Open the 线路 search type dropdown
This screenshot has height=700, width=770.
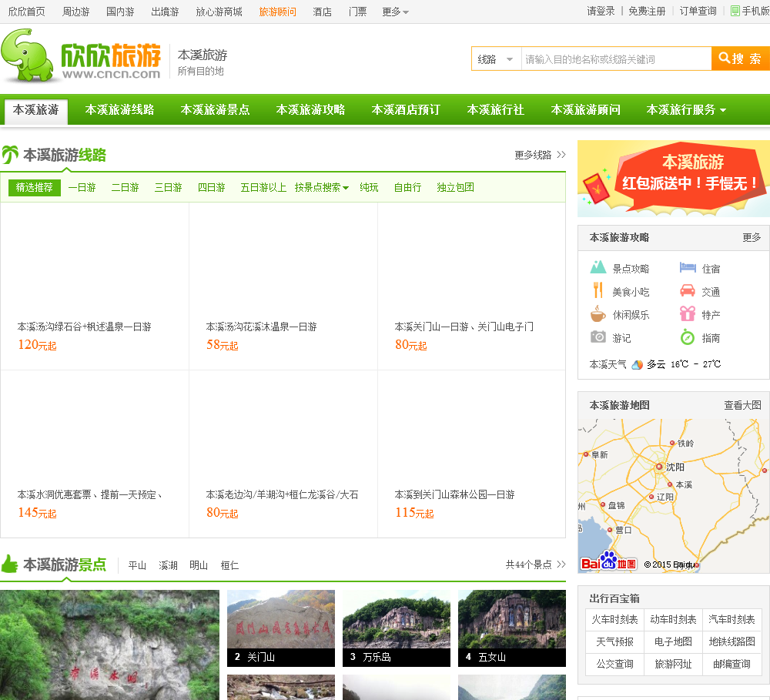coord(496,59)
